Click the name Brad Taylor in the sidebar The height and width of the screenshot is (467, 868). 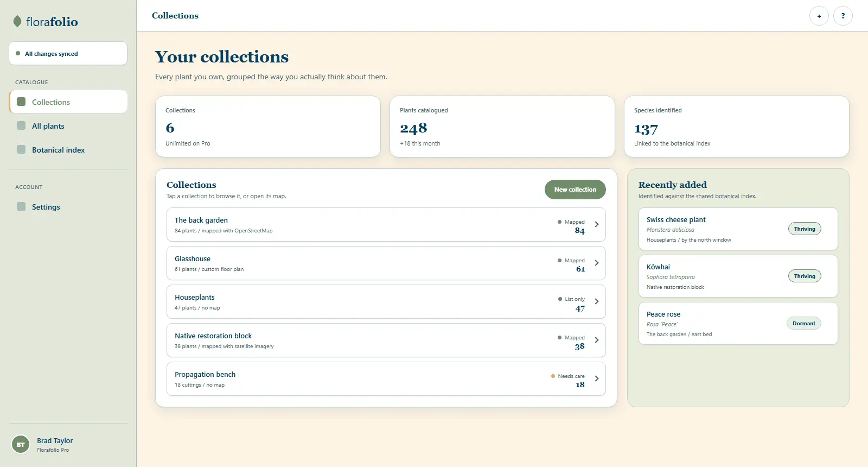(x=55, y=440)
